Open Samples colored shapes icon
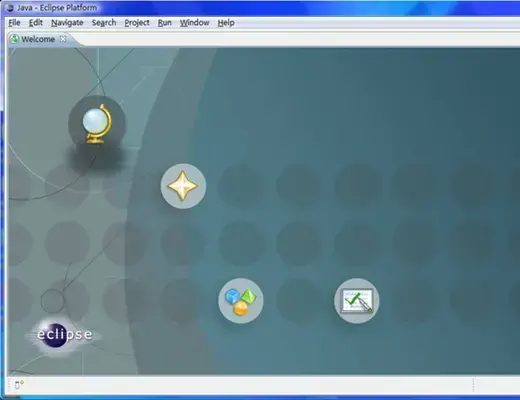 [x=241, y=301]
